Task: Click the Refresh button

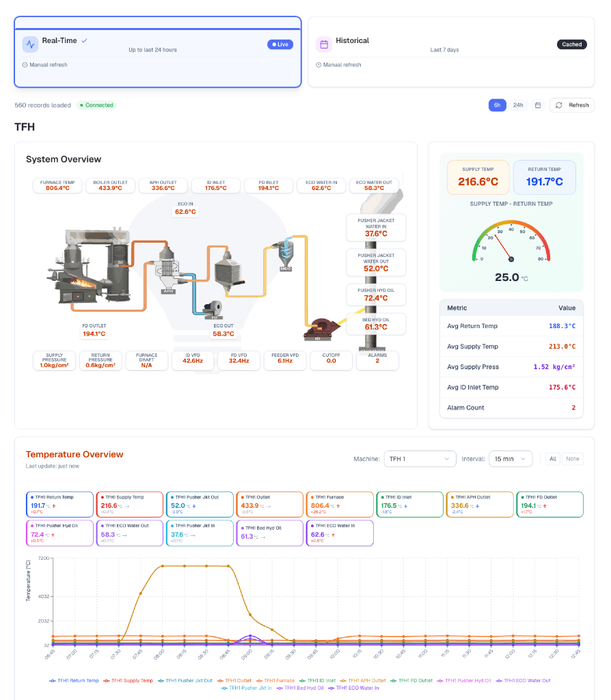Action: (x=572, y=105)
